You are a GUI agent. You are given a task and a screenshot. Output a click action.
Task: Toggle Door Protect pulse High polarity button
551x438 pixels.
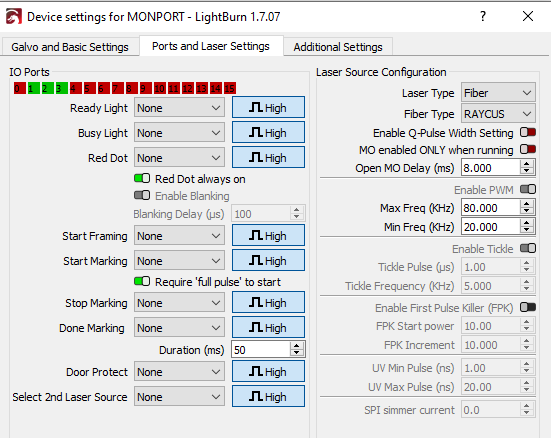coord(268,372)
